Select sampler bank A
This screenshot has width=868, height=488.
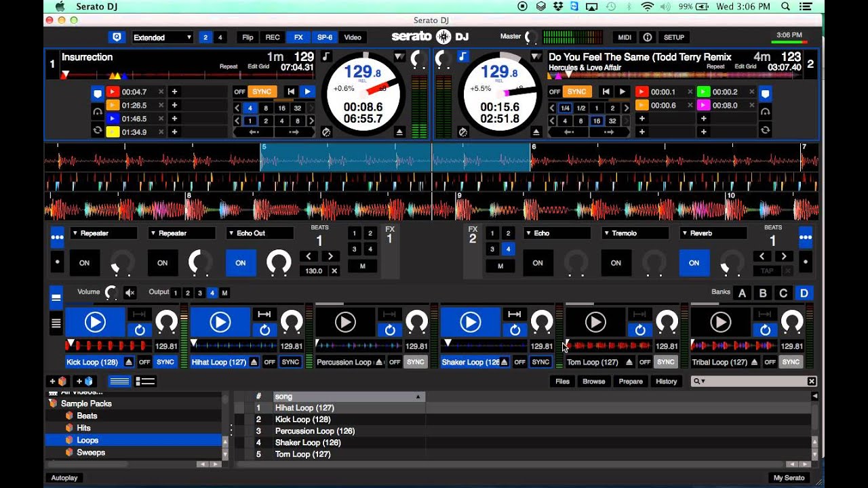(x=743, y=293)
